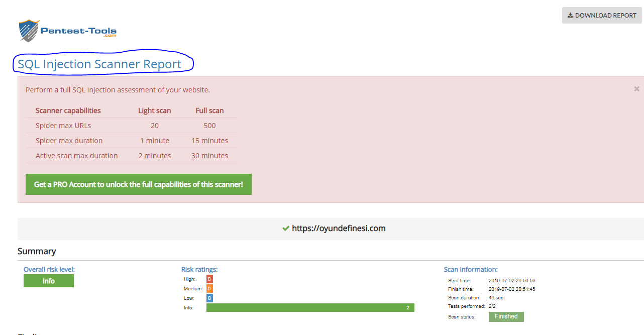Click the Overall risk level label
The image size is (644, 335).
(49, 270)
